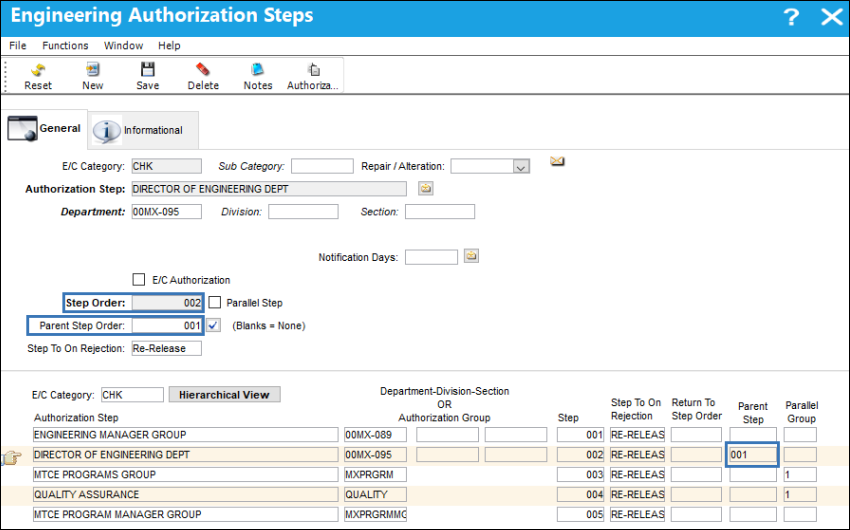Click the Division input field
The image size is (850, 530).
tap(303, 211)
